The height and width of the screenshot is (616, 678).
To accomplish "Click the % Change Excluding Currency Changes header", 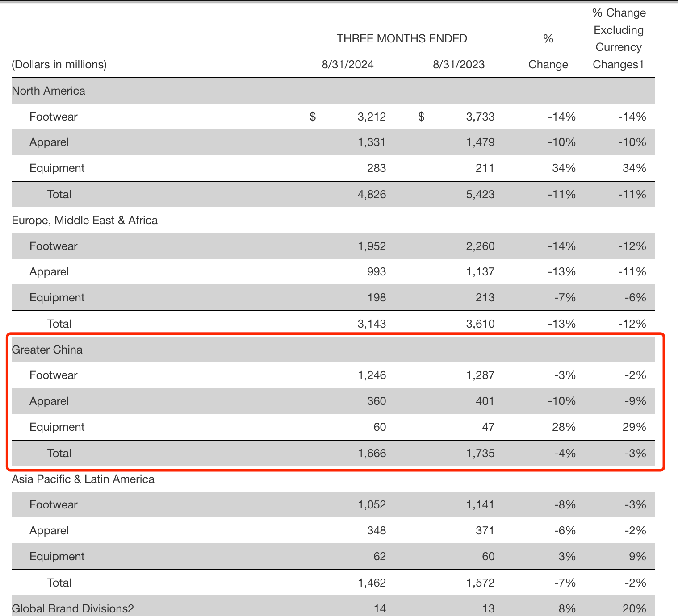I will pyautogui.click(x=619, y=39).
